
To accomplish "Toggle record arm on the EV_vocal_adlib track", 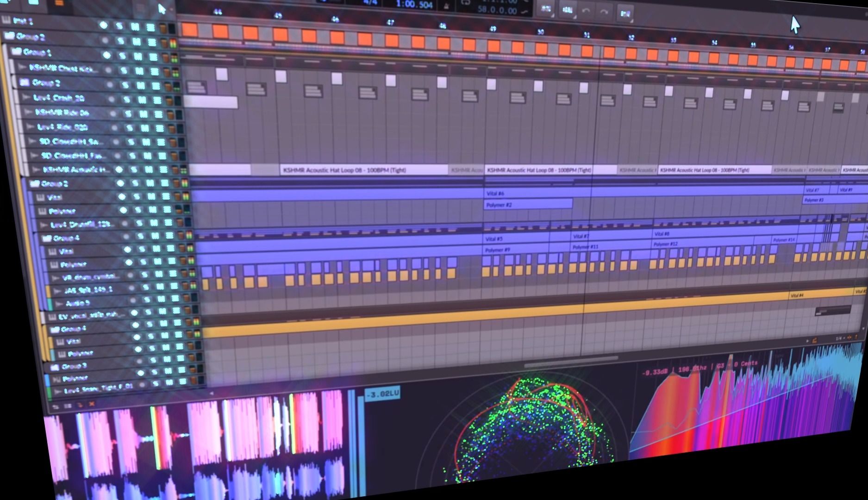I will pyautogui.click(x=135, y=312).
